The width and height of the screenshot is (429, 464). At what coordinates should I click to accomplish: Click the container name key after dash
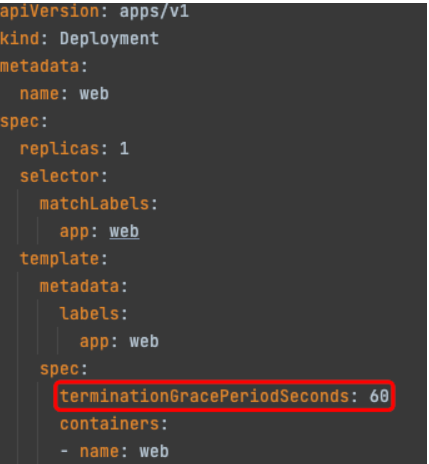click(x=99, y=452)
